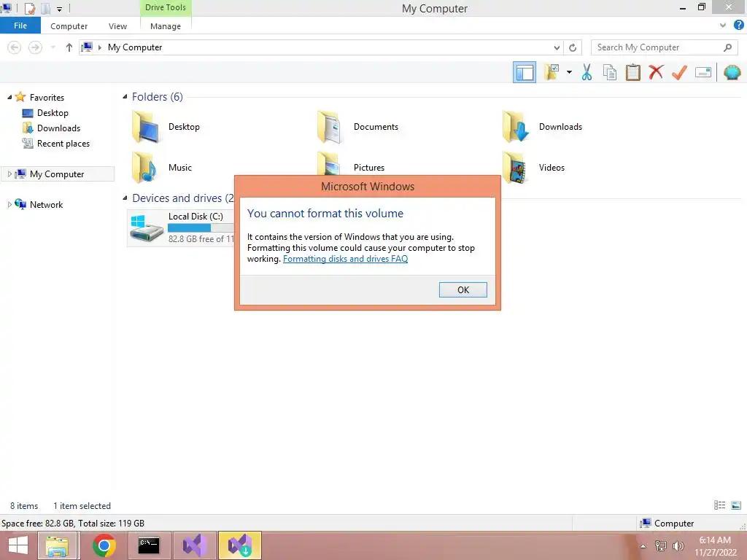Switch to large icons view at bottom right
Image resolution: width=747 pixels, height=560 pixels.
736,505
